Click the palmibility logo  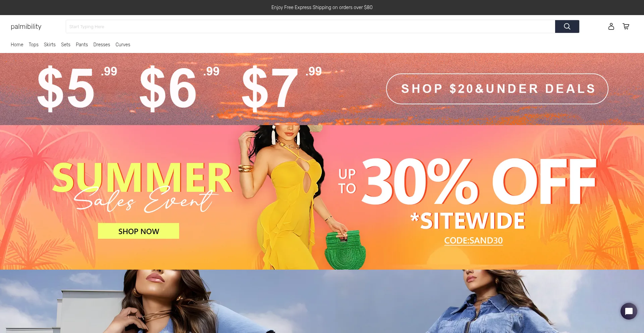click(x=26, y=26)
